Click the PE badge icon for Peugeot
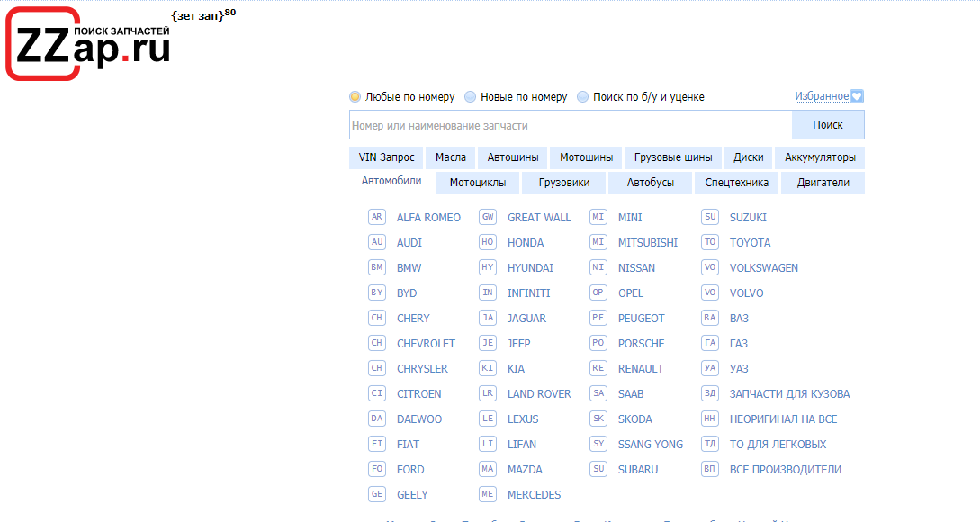980x522 pixels. tap(598, 318)
